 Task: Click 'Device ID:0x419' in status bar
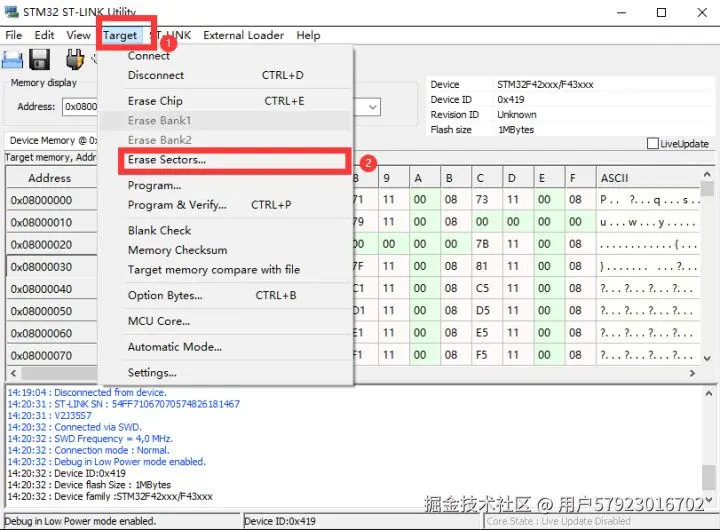280,521
